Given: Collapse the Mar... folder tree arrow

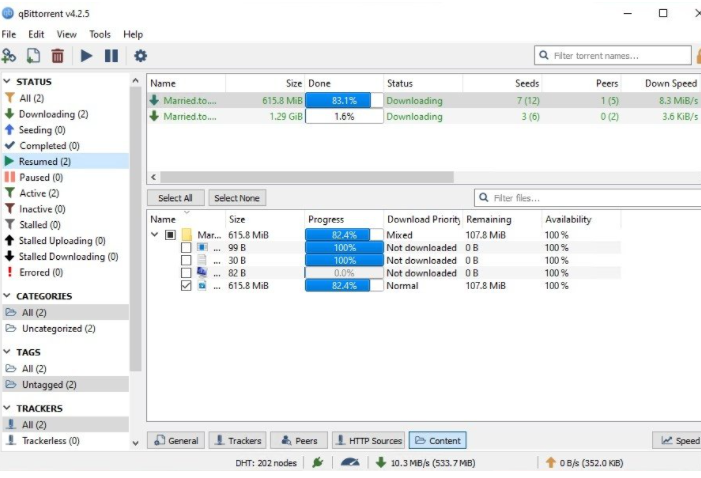Looking at the screenshot, I should click(155, 234).
